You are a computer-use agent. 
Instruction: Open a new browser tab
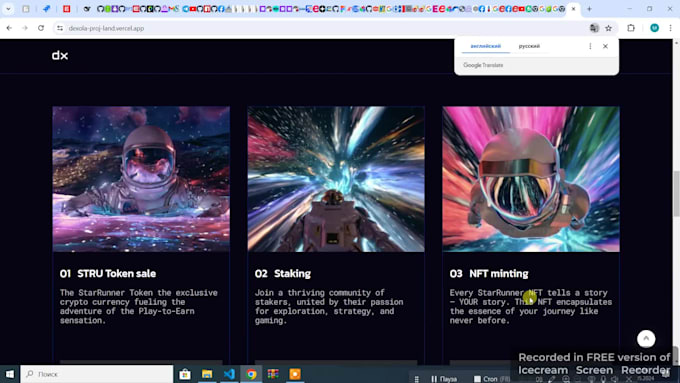tap(589, 9)
